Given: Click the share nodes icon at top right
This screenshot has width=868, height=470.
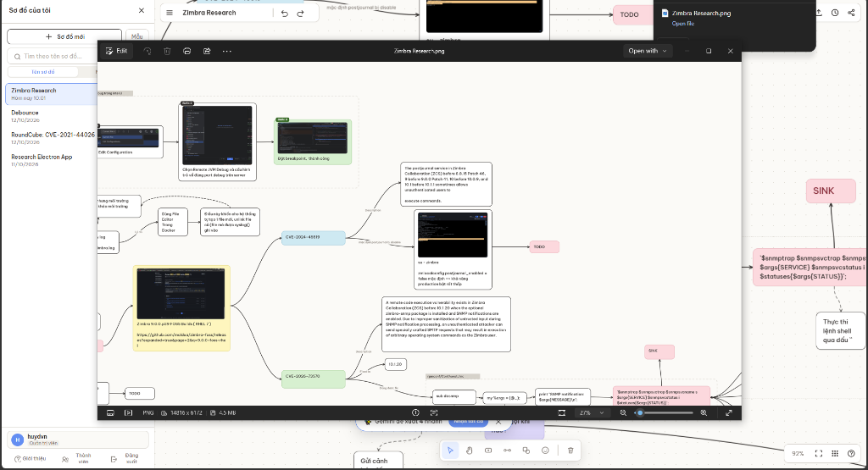Looking at the screenshot, I should point(851,13).
